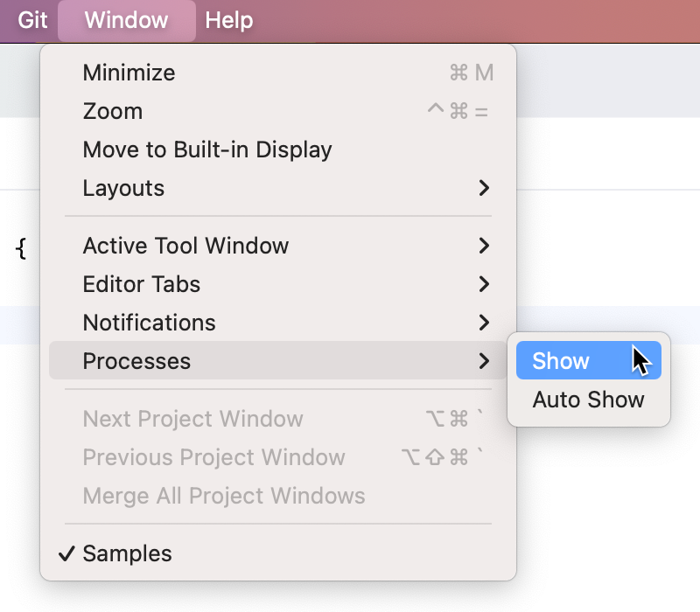Expand the Editor Tabs submenu

(141, 284)
